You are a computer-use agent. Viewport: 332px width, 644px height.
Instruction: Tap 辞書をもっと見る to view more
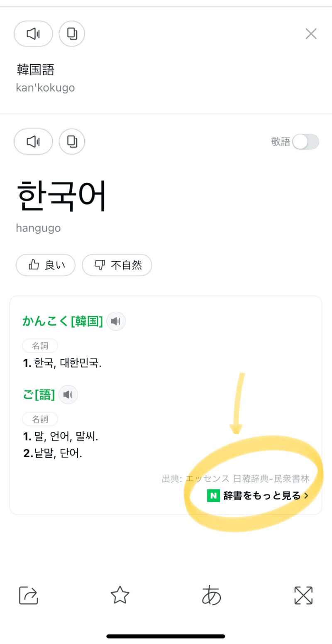261,495
